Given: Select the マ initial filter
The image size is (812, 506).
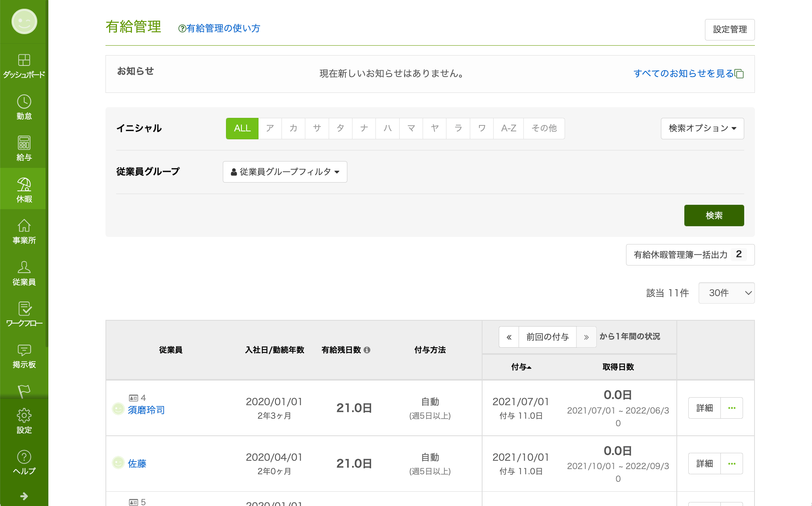Looking at the screenshot, I should click(x=411, y=128).
